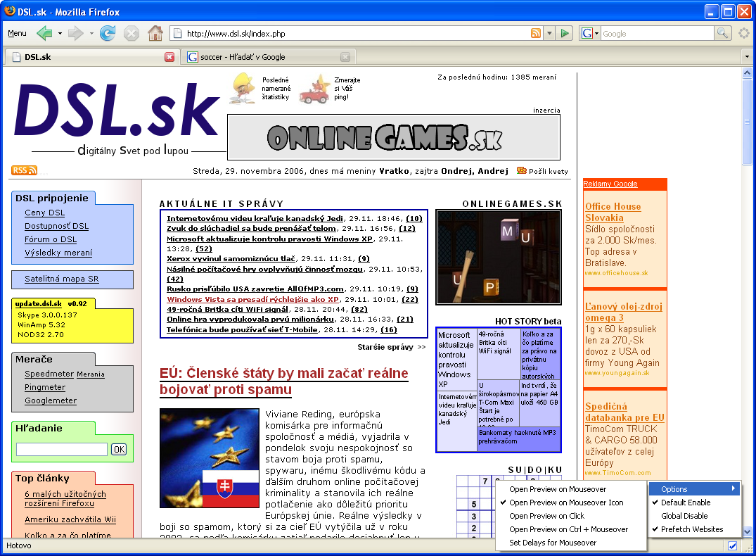Image resolution: width=756 pixels, height=556 pixels.
Task: Select Open Preview on Click
Action: tap(571, 516)
